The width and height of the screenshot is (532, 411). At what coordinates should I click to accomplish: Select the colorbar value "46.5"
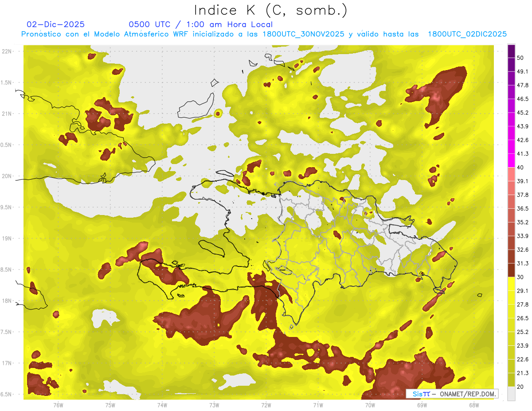point(523,99)
